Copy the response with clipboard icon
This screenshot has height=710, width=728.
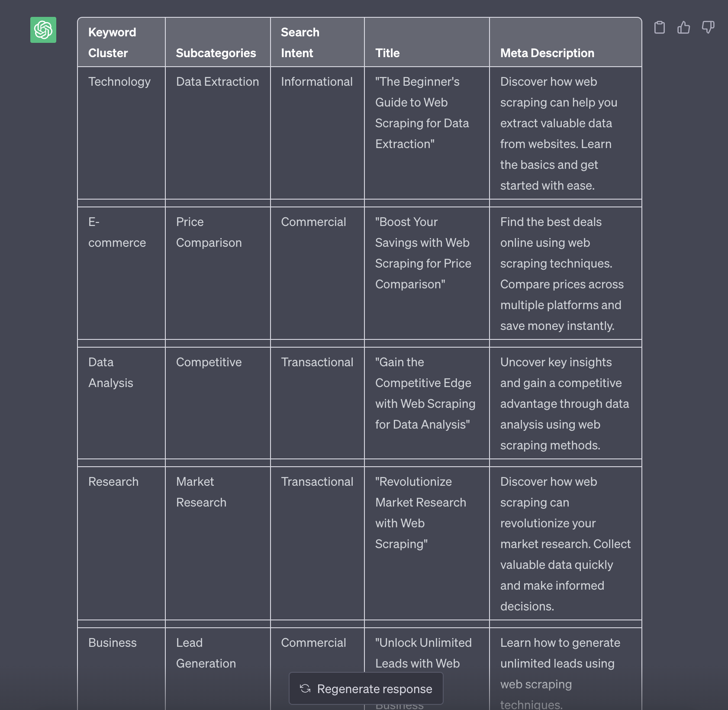(x=659, y=27)
